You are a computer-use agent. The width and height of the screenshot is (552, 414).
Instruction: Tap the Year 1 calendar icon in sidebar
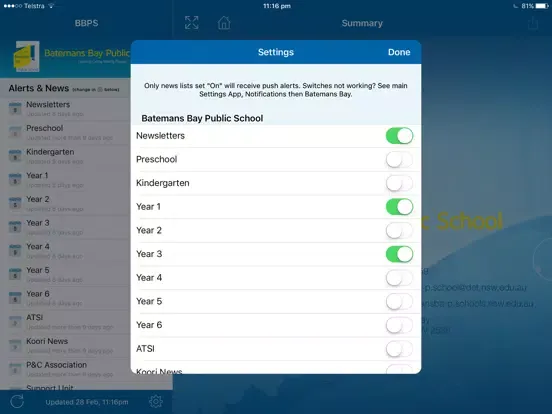(x=15, y=180)
